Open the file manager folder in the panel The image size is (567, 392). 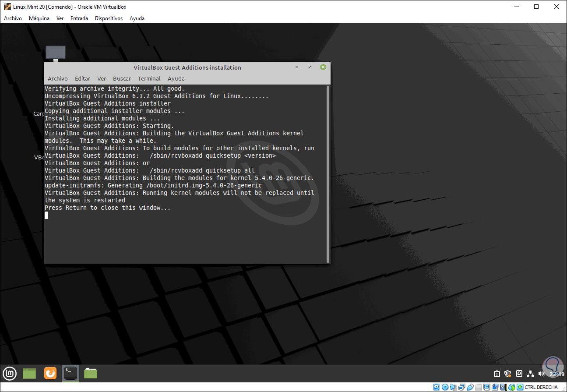pyautogui.click(x=91, y=373)
